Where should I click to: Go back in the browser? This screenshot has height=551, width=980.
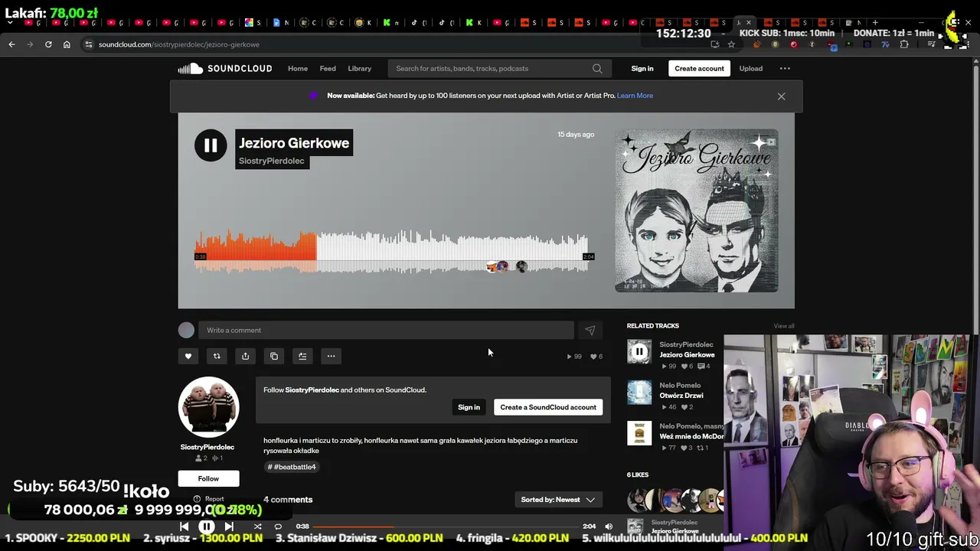[11, 44]
